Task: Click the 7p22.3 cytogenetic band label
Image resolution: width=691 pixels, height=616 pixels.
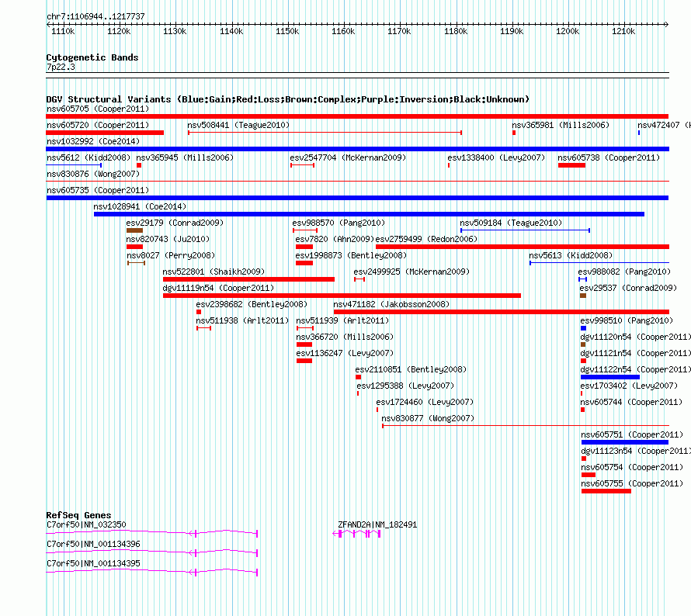Action: 61,67
